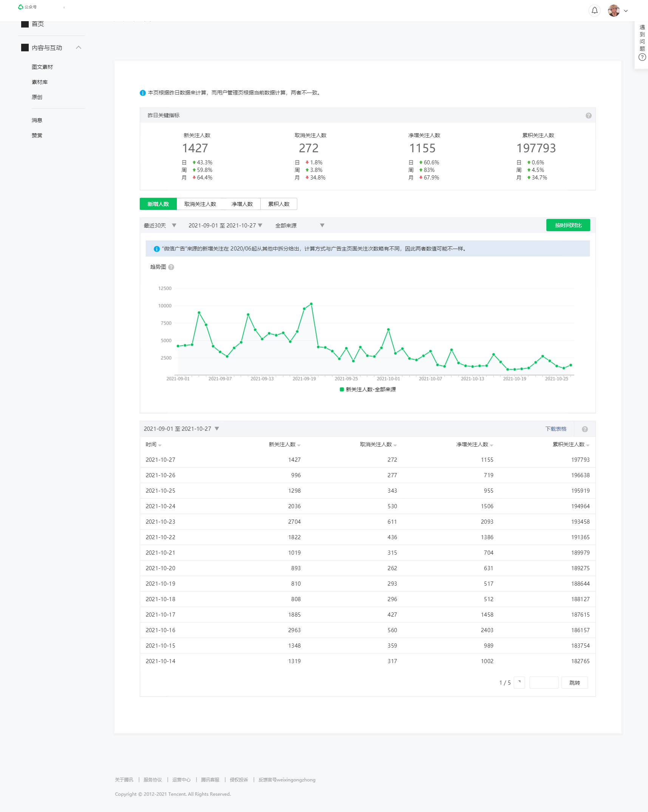Image resolution: width=648 pixels, height=812 pixels.
Task: Click the help icon next to 下载表格
Action: (585, 429)
